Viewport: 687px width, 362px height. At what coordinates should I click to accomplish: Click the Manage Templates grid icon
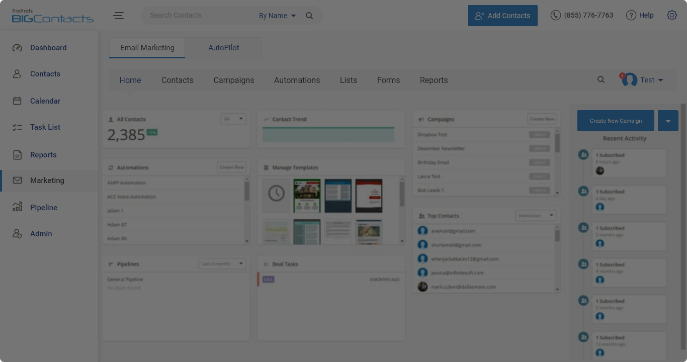[266, 167]
